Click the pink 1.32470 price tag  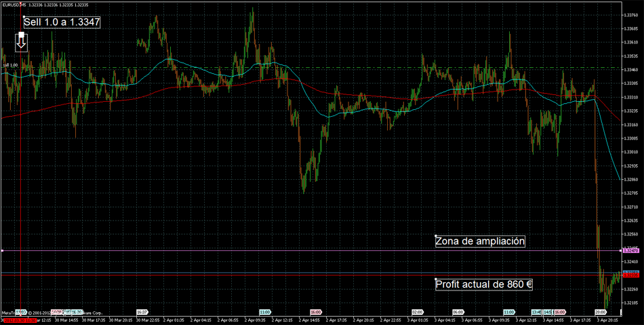tap(630, 251)
